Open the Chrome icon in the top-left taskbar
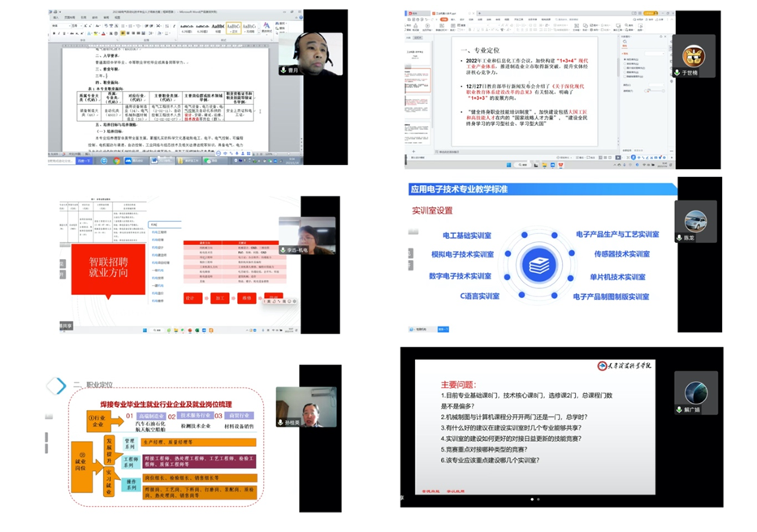Viewport: 757px width, 532px height. (x=116, y=161)
